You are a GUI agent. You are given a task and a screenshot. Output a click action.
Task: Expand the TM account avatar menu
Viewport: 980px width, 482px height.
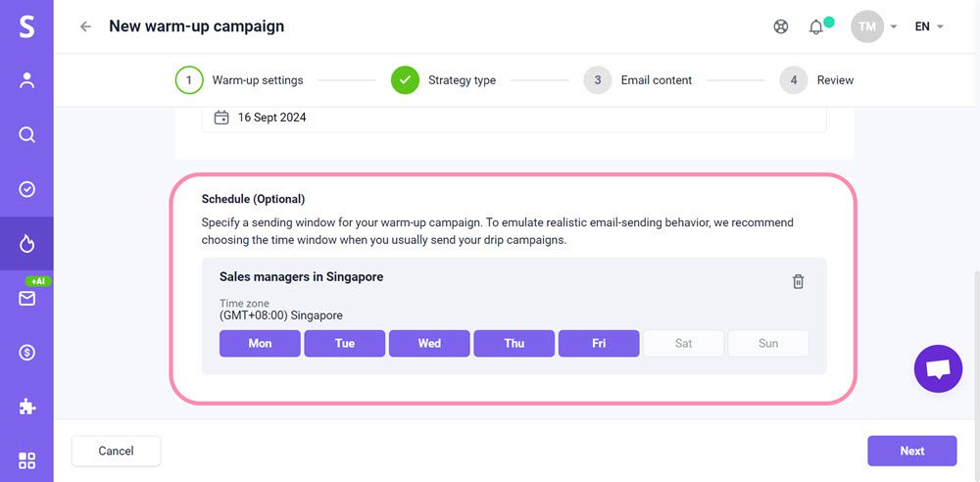868,26
